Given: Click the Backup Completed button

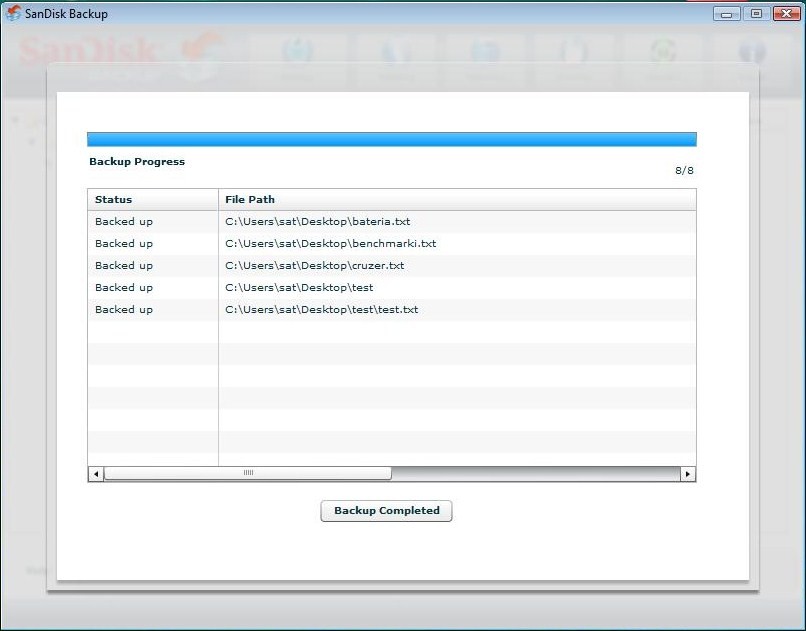Looking at the screenshot, I should coord(386,511).
